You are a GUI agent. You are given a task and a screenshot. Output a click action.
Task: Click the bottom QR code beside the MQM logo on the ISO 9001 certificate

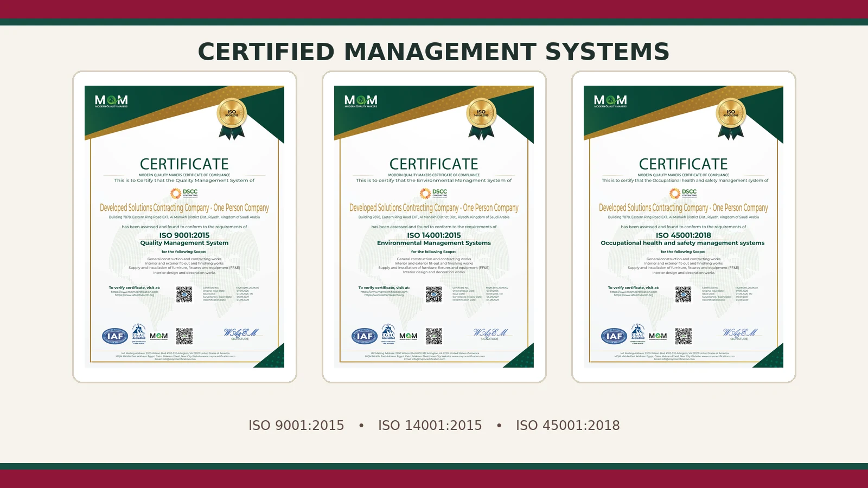tap(184, 336)
